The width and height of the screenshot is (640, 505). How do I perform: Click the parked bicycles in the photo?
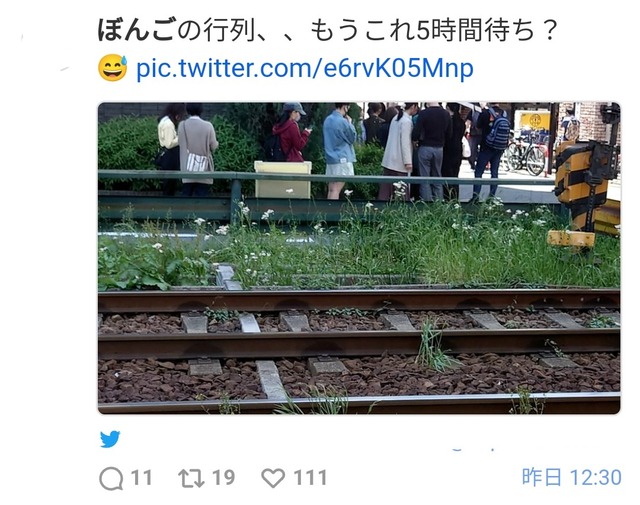pyautogui.click(x=525, y=152)
